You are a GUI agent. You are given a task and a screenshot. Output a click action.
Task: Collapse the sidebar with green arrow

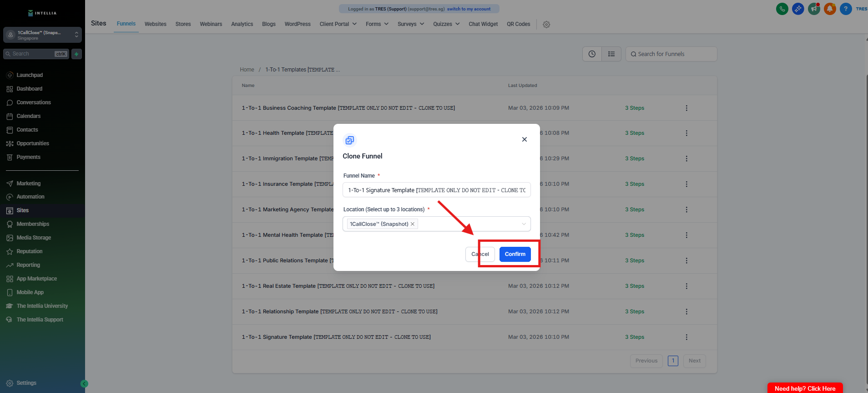(84, 384)
